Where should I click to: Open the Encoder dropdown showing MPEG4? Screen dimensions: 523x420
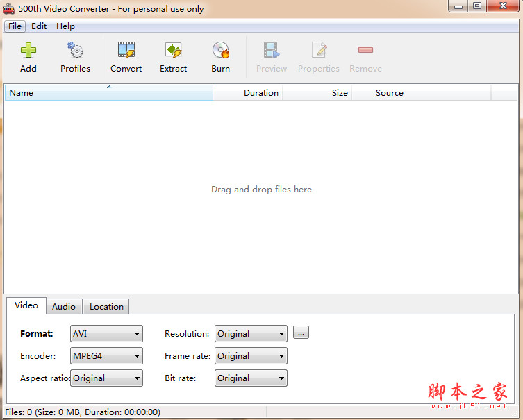click(106, 356)
